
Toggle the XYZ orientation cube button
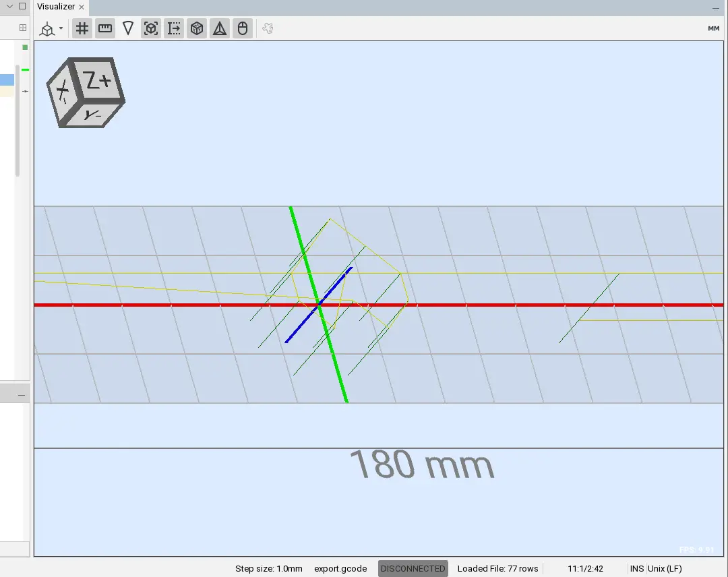197,28
